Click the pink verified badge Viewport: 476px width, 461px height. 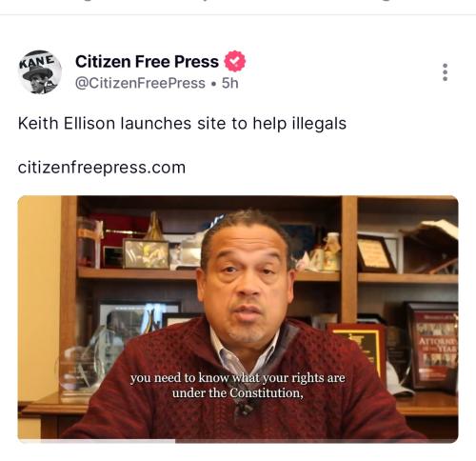point(235,61)
